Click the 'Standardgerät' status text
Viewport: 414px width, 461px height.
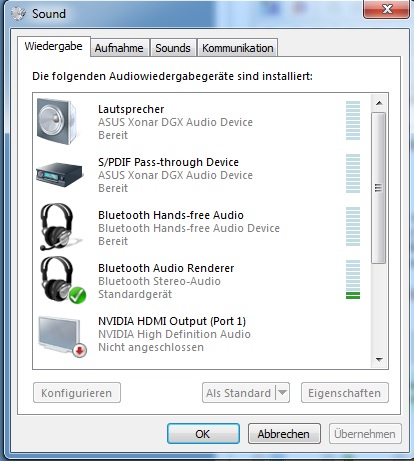coord(135,294)
